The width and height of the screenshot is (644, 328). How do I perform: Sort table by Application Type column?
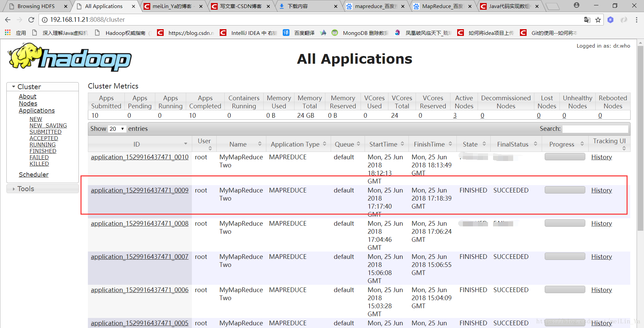(324, 144)
